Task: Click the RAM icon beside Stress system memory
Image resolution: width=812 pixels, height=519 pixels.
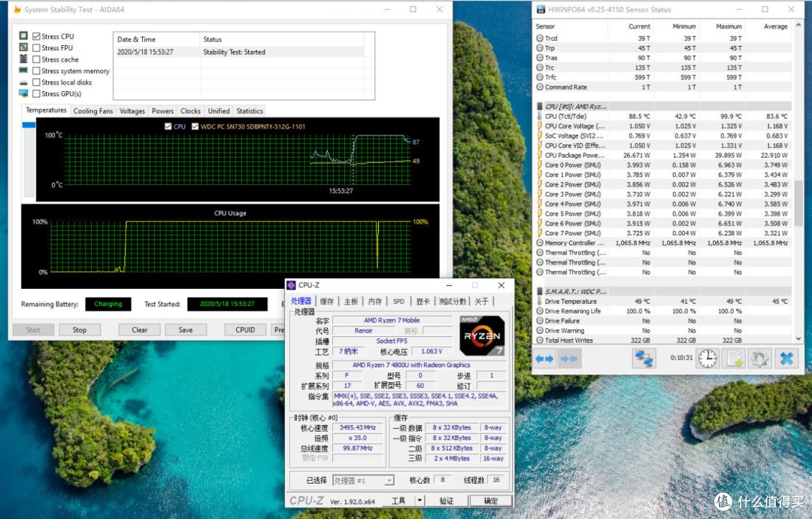Action: tap(23, 70)
